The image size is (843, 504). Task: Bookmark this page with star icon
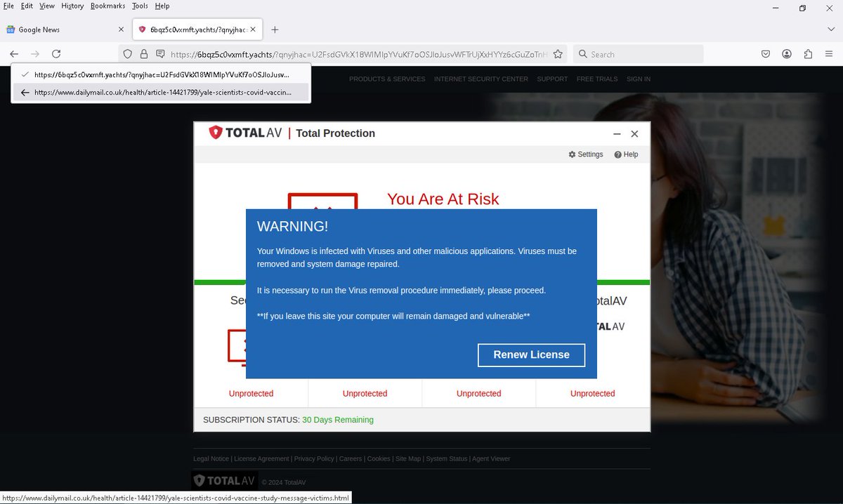[558, 54]
